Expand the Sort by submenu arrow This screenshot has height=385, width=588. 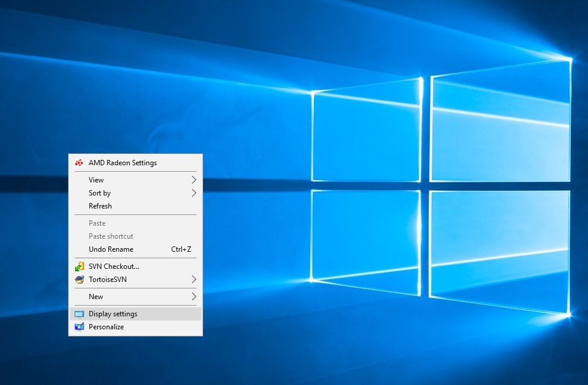click(194, 193)
